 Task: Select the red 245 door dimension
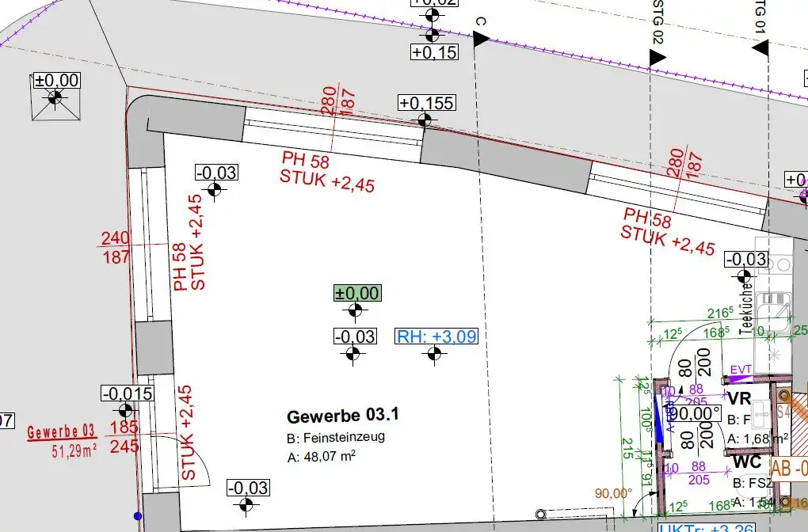click(x=124, y=446)
